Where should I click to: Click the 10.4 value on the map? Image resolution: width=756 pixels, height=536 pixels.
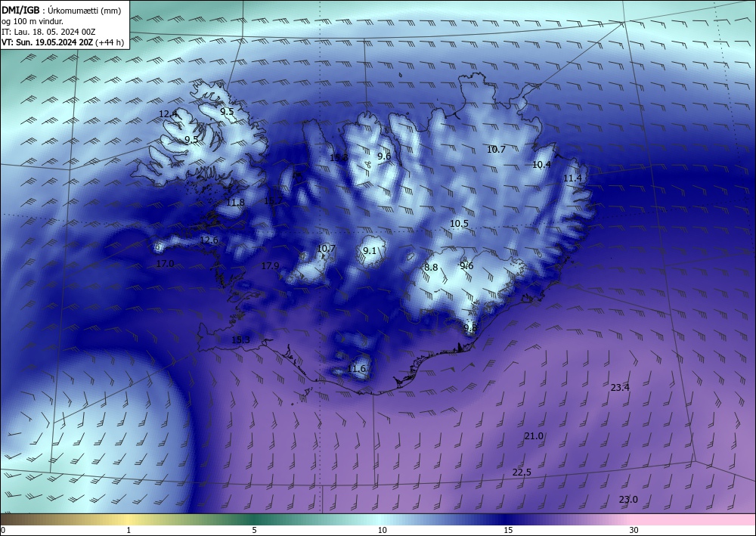(541, 165)
